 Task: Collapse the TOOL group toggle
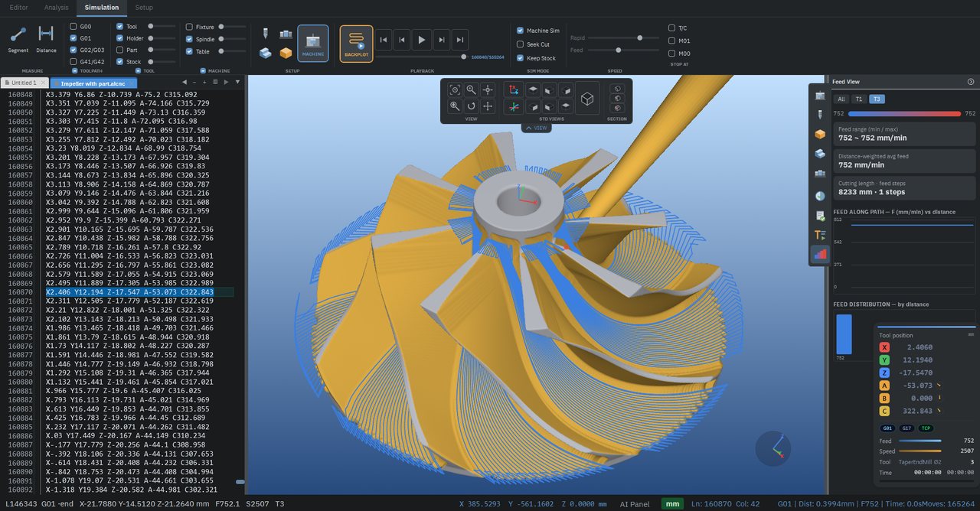point(137,71)
